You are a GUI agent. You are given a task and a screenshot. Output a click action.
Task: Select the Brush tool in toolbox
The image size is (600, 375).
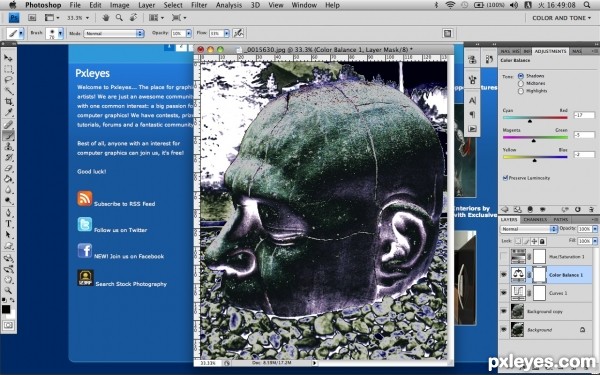coord(8,135)
